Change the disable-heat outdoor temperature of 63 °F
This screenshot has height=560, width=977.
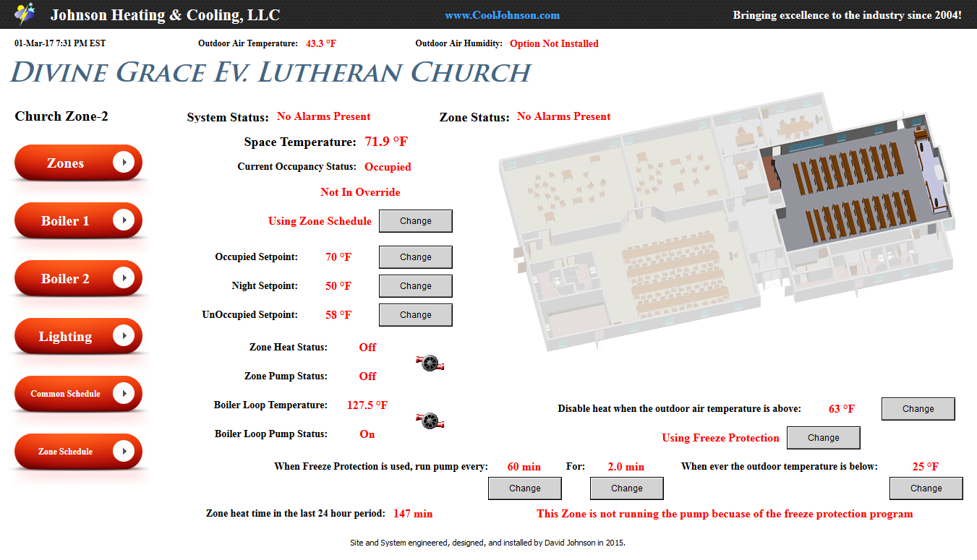click(918, 409)
